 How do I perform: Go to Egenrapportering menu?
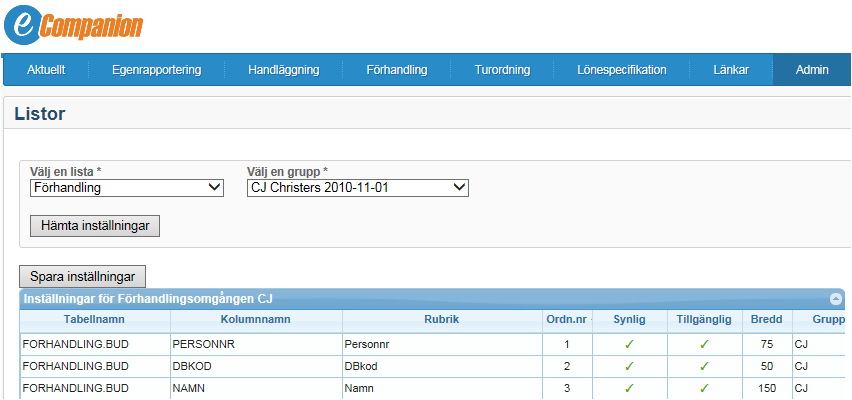click(156, 70)
